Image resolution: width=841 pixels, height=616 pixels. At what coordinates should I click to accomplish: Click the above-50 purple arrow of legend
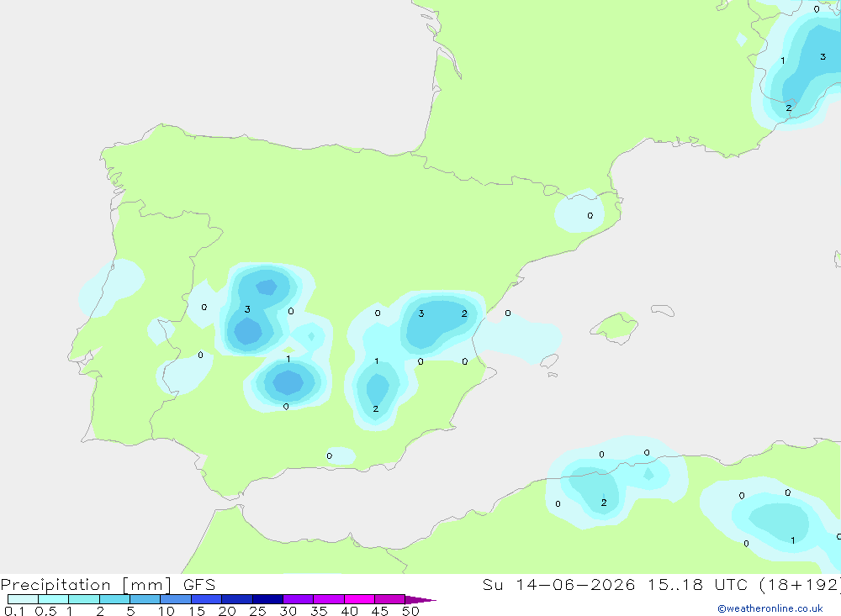click(420, 599)
